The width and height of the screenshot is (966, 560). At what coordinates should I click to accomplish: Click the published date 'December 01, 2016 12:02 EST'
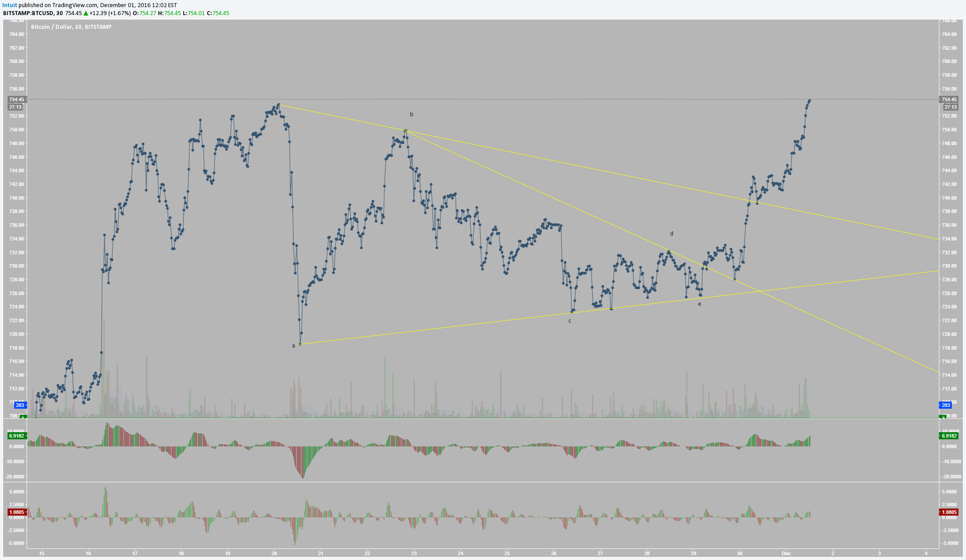[x=138, y=5]
